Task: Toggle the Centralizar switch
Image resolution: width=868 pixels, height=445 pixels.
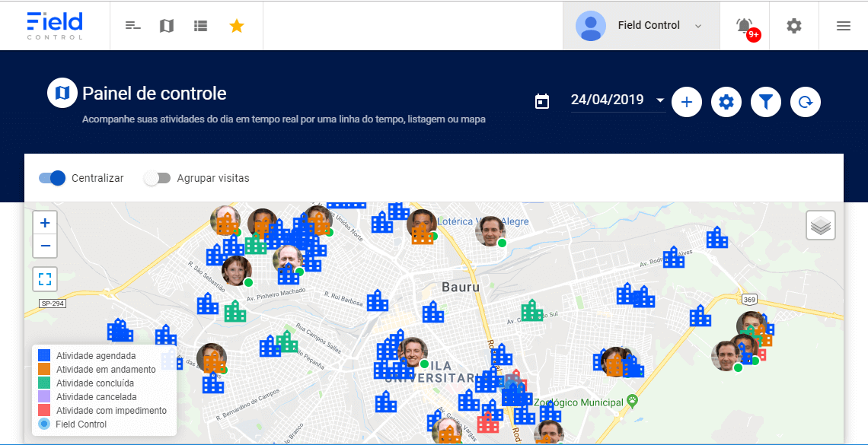Action: pos(52,178)
